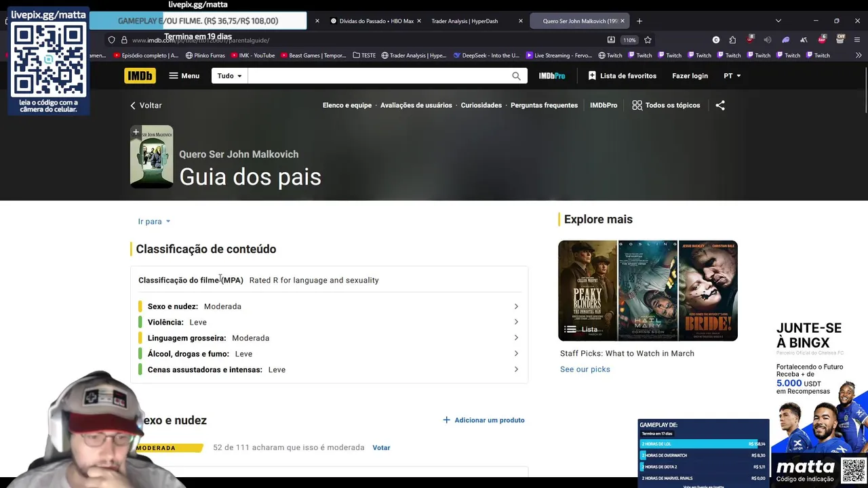Open the browser extensions puzzle icon

[732, 40]
